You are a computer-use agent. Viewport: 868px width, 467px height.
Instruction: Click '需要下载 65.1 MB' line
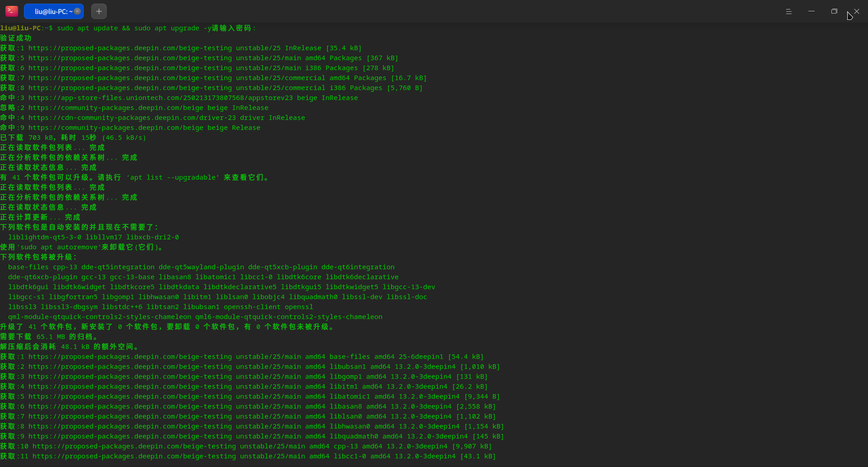coord(49,337)
